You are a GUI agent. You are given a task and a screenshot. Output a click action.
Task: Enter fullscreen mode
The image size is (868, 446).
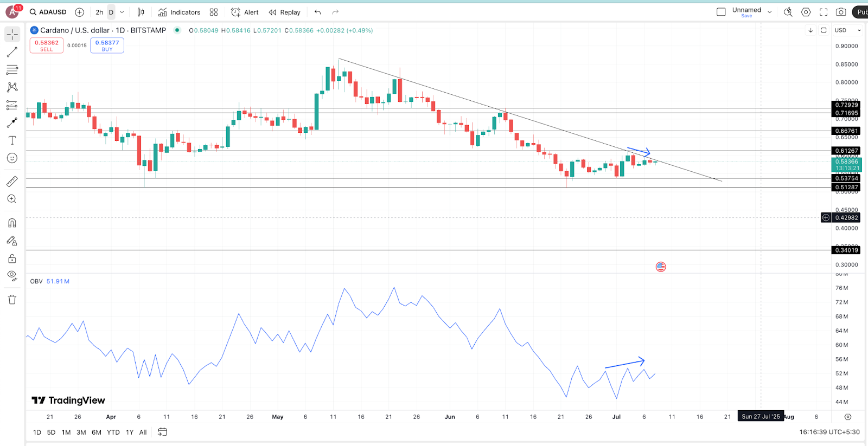pyautogui.click(x=824, y=12)
